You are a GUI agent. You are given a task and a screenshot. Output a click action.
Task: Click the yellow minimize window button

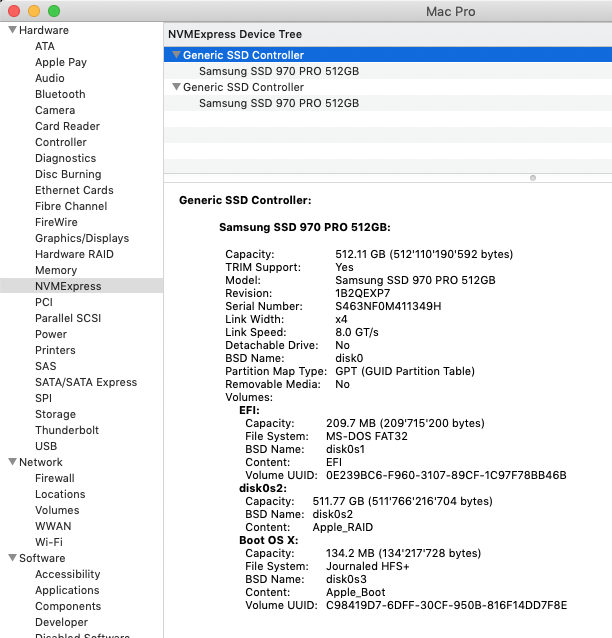point(34,11)
